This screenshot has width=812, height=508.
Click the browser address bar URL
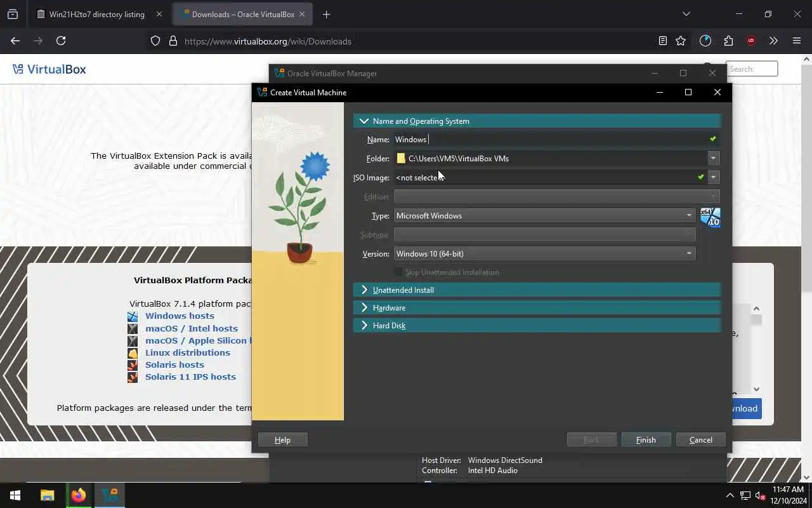point(268,41)
